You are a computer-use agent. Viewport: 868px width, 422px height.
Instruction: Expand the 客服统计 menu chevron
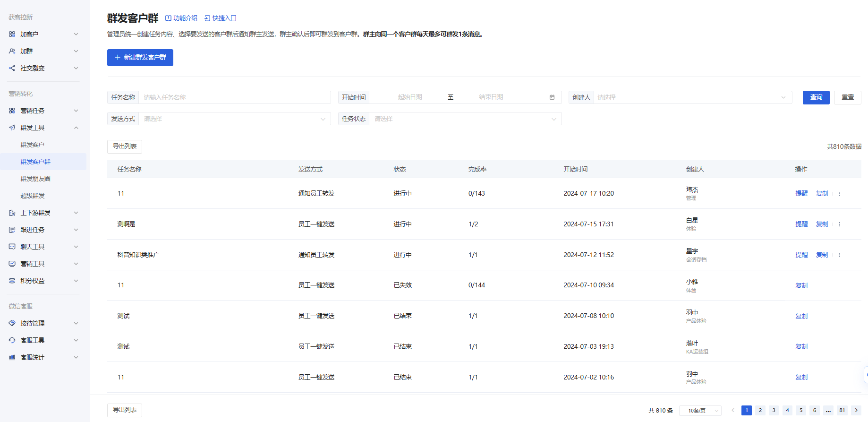[76, 357]
